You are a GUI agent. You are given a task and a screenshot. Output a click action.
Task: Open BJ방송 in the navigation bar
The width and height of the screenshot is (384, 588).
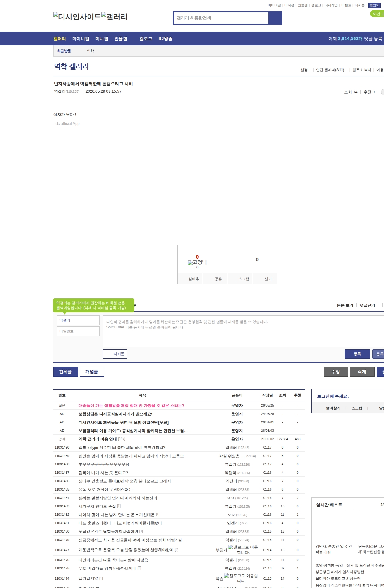click(165, 38)
